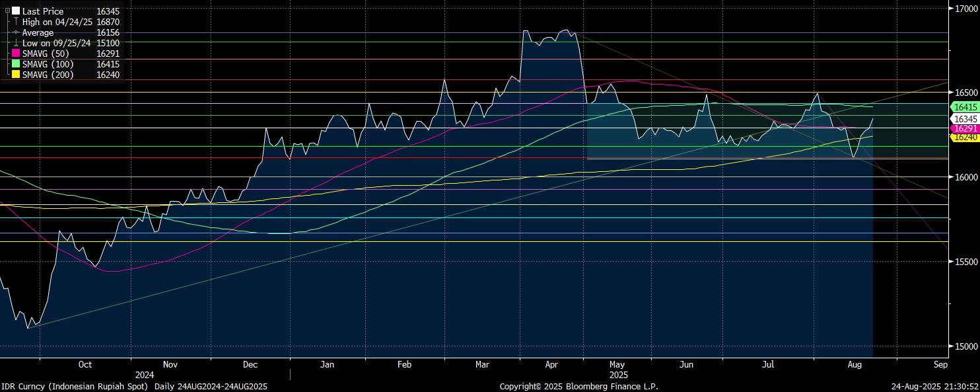Click the white Last Price color swatch

coord(16,11)
